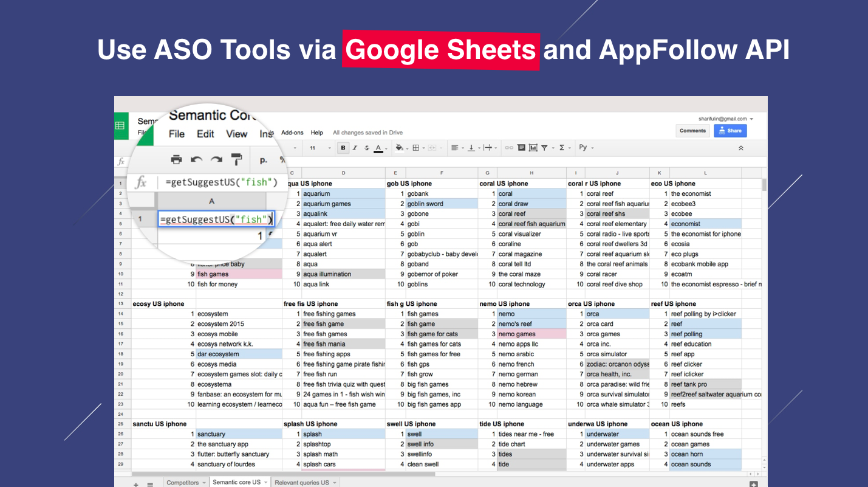Open the Edit menu in the magnified circle
The image size is (868, 487).
coord(205,134)
